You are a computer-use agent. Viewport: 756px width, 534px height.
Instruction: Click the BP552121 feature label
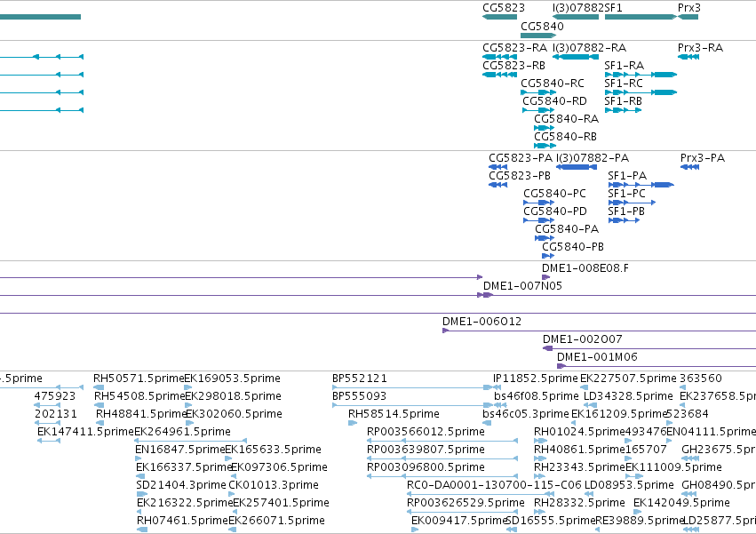click(359, 379)
